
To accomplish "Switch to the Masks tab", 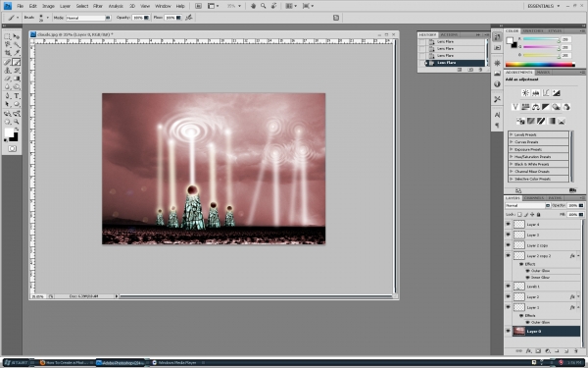I will point(543,72).
